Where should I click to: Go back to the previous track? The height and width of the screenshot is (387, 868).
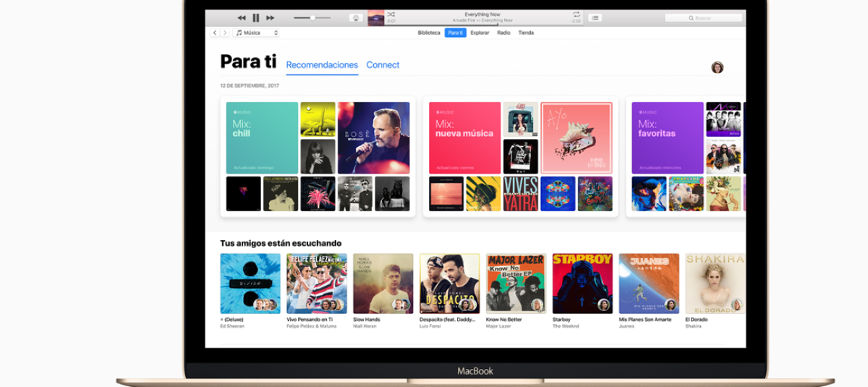[241, 18]
